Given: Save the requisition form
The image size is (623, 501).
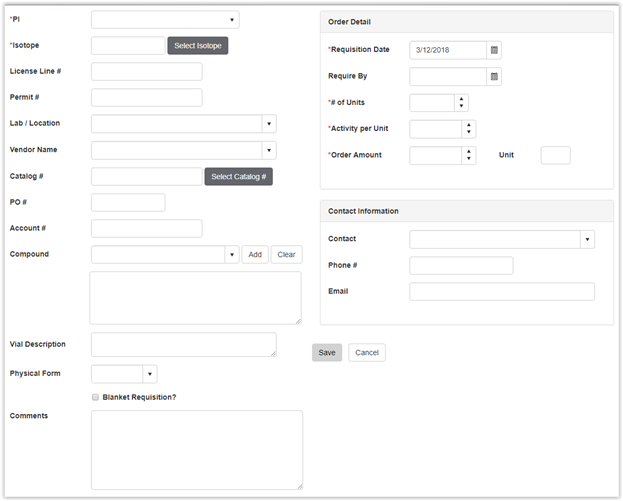Looking at the screenshot, I should pos(327,353).
